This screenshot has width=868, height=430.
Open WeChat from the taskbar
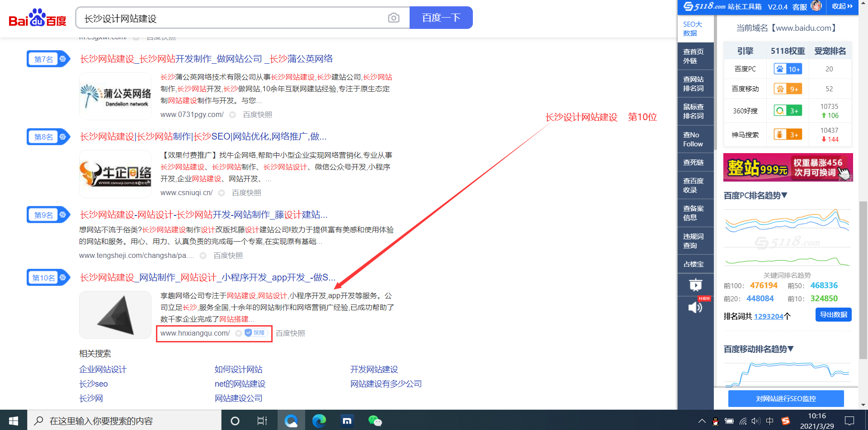[375, 421]
